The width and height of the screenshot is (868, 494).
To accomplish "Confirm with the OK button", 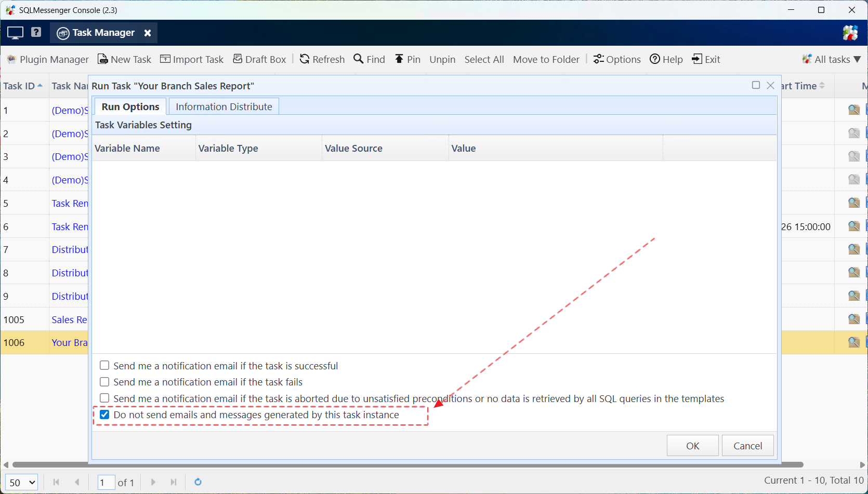I will tap(692, 445).
